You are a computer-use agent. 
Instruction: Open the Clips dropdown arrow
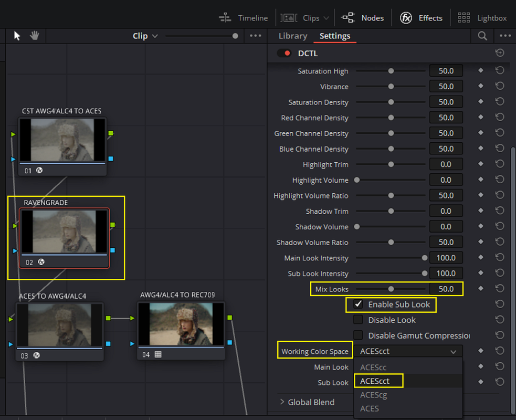pyautogui.click(x=326, y=18)
